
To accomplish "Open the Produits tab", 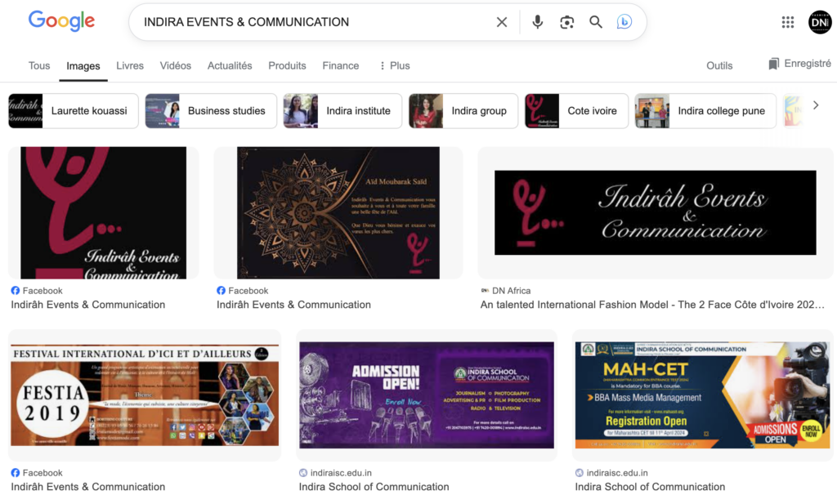I will [x=287, y=65].
